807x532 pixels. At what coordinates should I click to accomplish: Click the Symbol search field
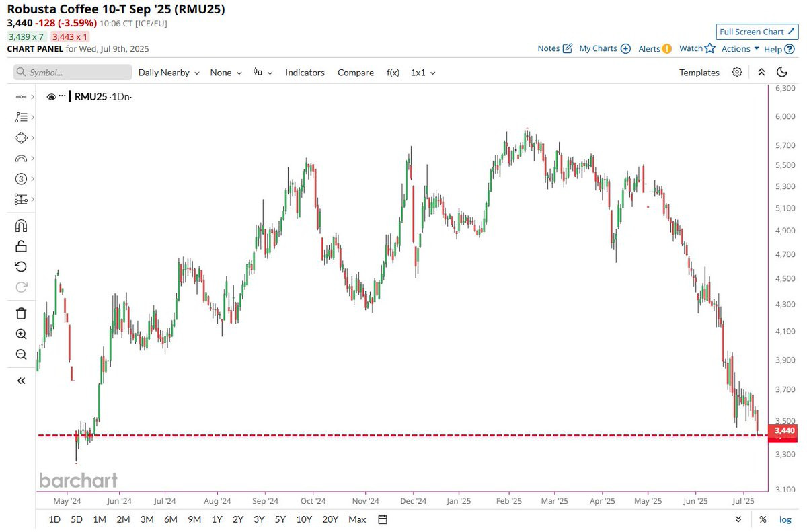click(x=73, y=72)
